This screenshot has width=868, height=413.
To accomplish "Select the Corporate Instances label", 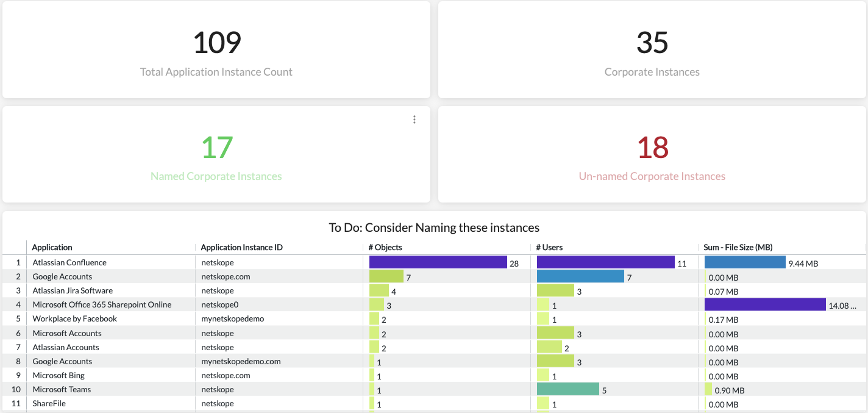I will pos(652,72).
